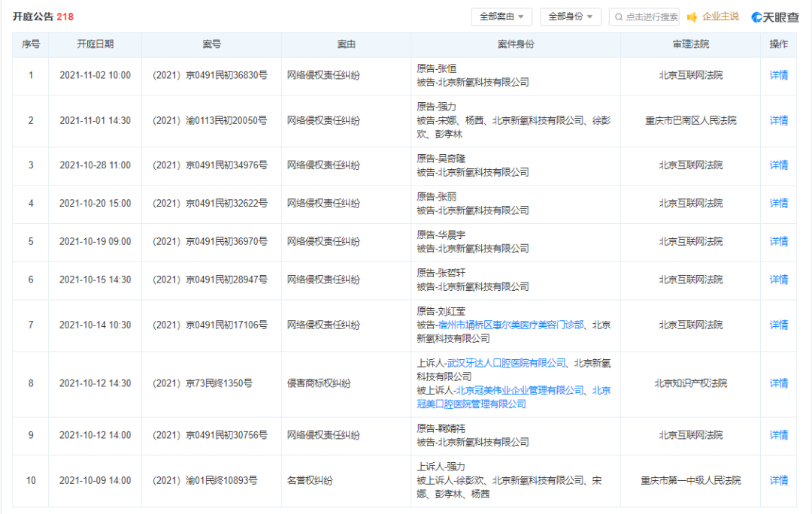
Task: Select case number 京0491民初36970号
Action: pos(210,241)
